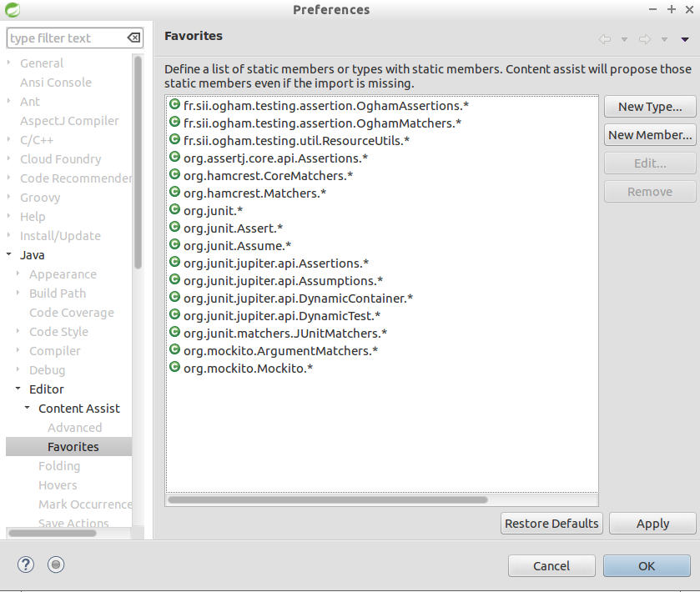The width and height of the screenshot is (700, 592).
Task: Click icon beside OghamAssertions entry
Action: (174, 104)
